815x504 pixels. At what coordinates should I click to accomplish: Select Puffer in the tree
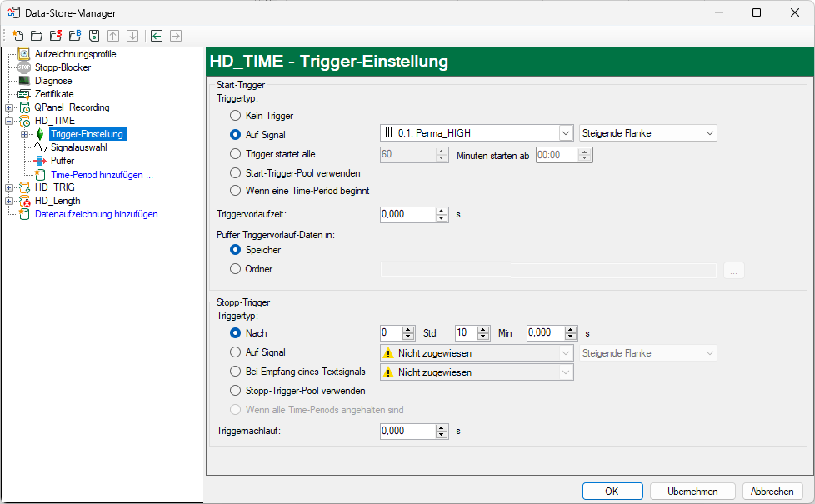click(62, 161)
